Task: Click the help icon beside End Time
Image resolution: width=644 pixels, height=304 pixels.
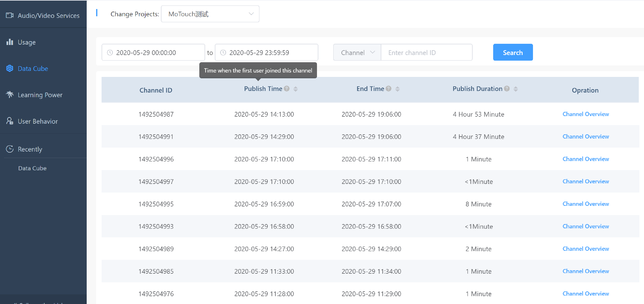Action: (389, 89)
